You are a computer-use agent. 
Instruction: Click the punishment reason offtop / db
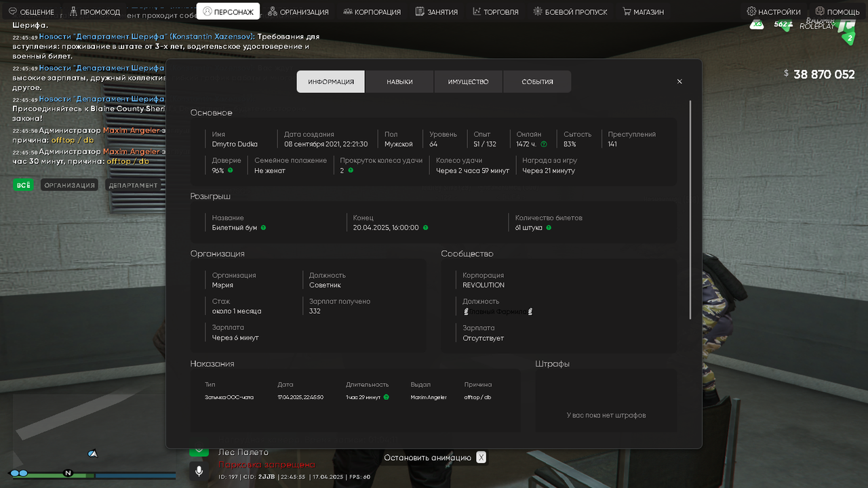pyautogui.click(x=477, y=397)
